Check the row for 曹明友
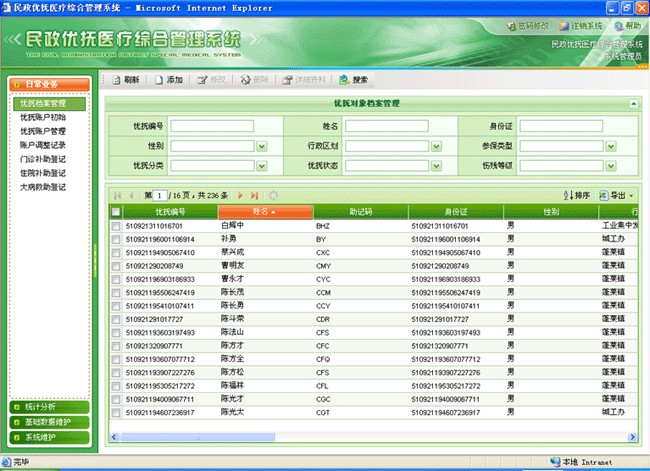 (x=116, y=266)
